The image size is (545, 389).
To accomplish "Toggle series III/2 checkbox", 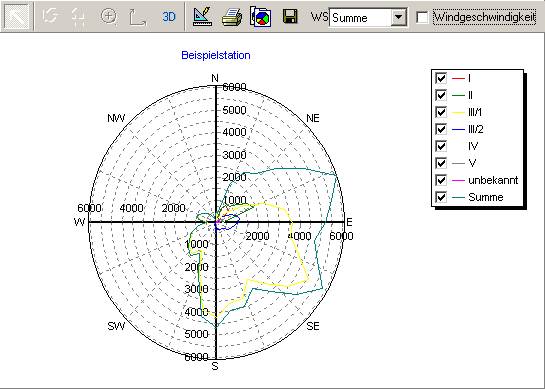I will point(441,129).
